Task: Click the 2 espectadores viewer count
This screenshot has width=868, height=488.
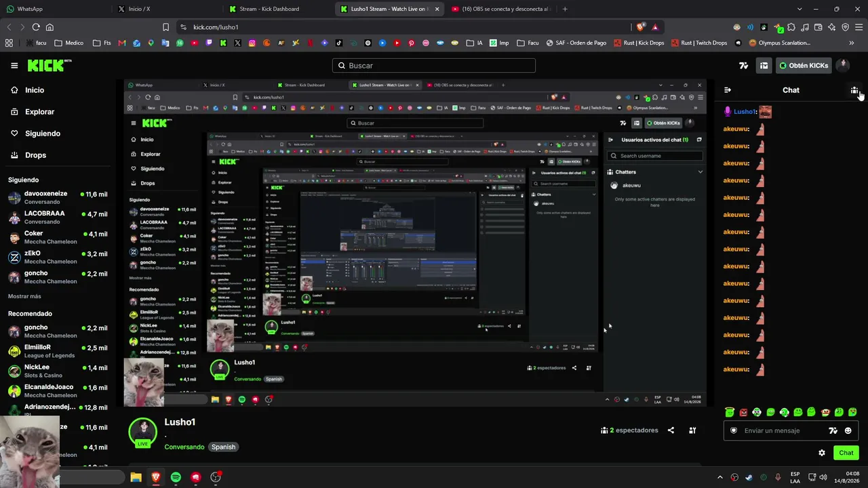Action: (x=629, y=430)
